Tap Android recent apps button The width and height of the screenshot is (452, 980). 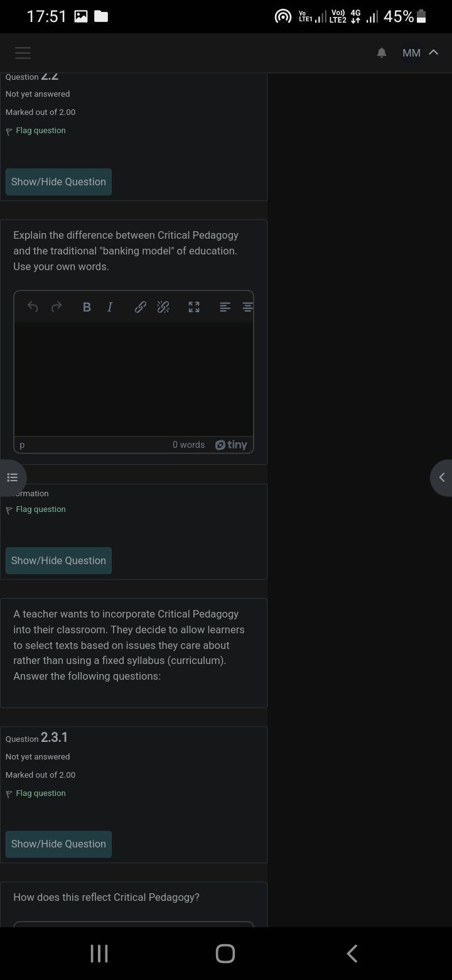(99, 954)
